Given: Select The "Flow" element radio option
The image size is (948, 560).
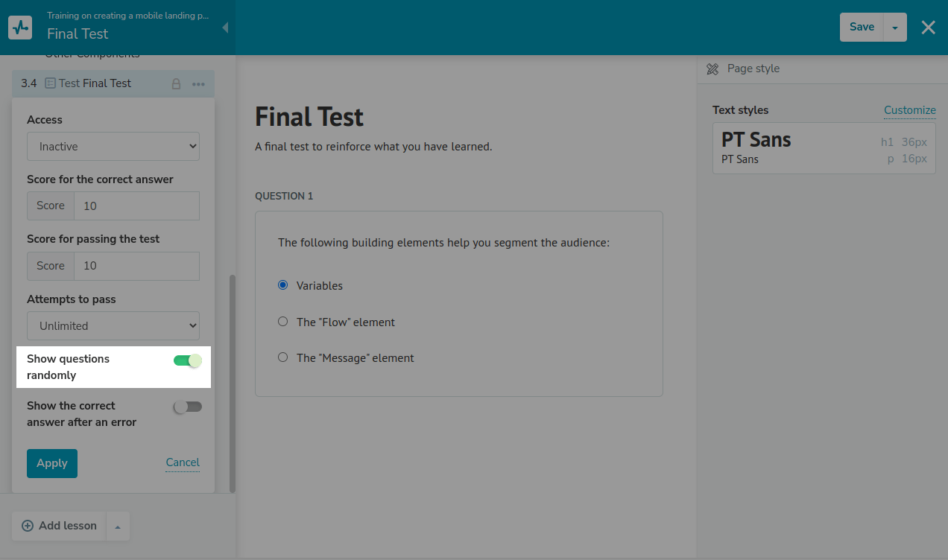Looking at the screenshot, I should [x=282, y=322].
